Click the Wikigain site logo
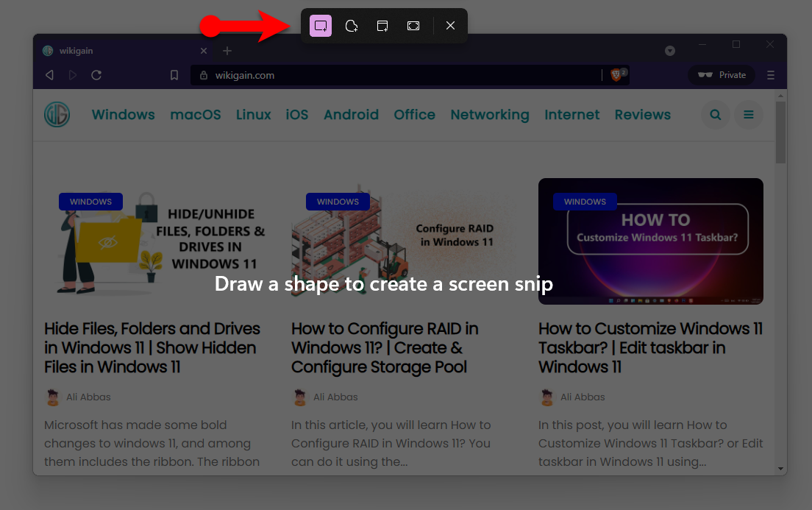812x510 pixels. tap(57, 115)
